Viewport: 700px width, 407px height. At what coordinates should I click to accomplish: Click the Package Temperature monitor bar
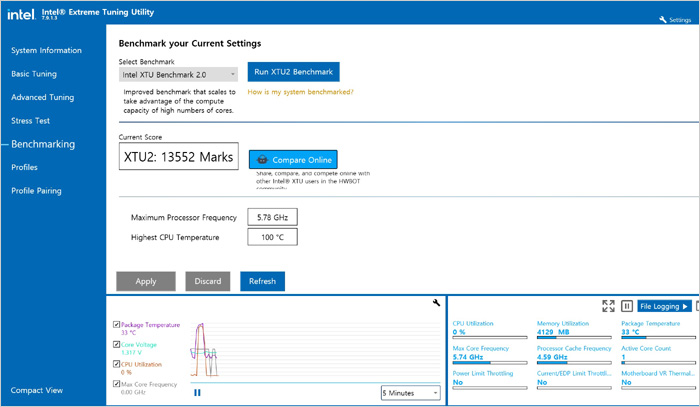(658, 338)
